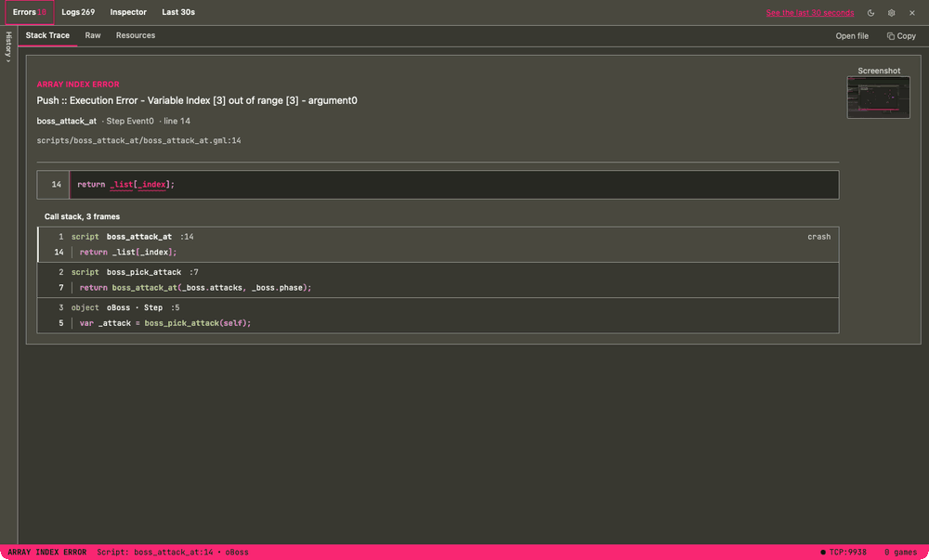Viewport: 929px width, 560px height.
Task: Open the Screenshot thumbnail preview
Action: pyautogui.click(x=879, y=98)
